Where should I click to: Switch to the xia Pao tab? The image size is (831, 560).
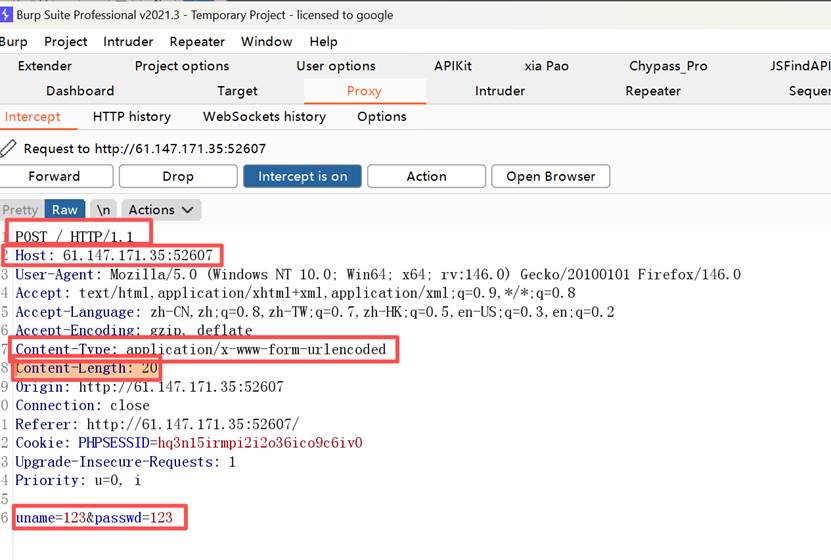(x=546, y=66)
